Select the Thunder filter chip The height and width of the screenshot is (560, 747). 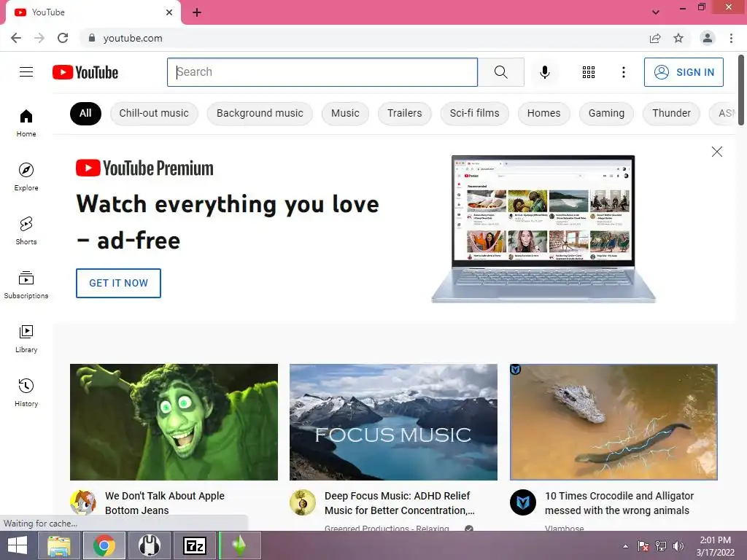coord(671,113)
